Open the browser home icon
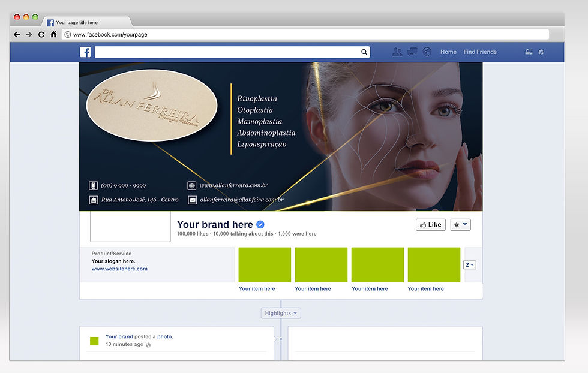The image size is (588, 373). (x=53, y=34)
